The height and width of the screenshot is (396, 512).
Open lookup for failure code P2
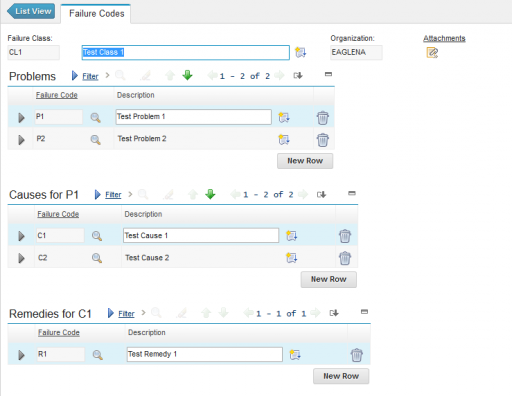click(96, 139)
